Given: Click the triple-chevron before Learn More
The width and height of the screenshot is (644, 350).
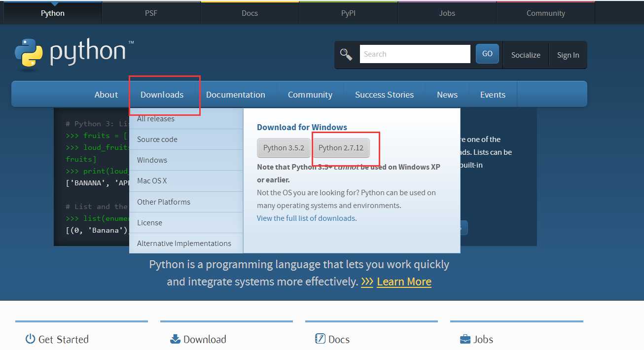Looking at the screenshot, I should [367, 281].
